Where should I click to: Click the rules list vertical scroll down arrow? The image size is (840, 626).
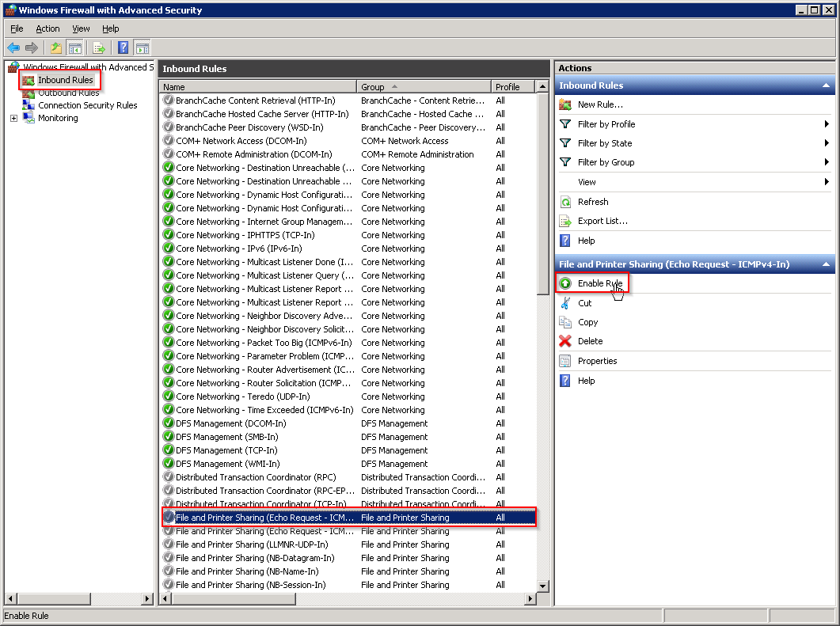542,586
